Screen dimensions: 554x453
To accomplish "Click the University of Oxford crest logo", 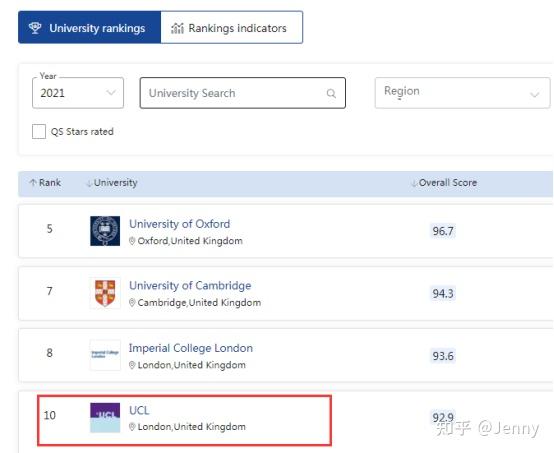I will point(105,231).
